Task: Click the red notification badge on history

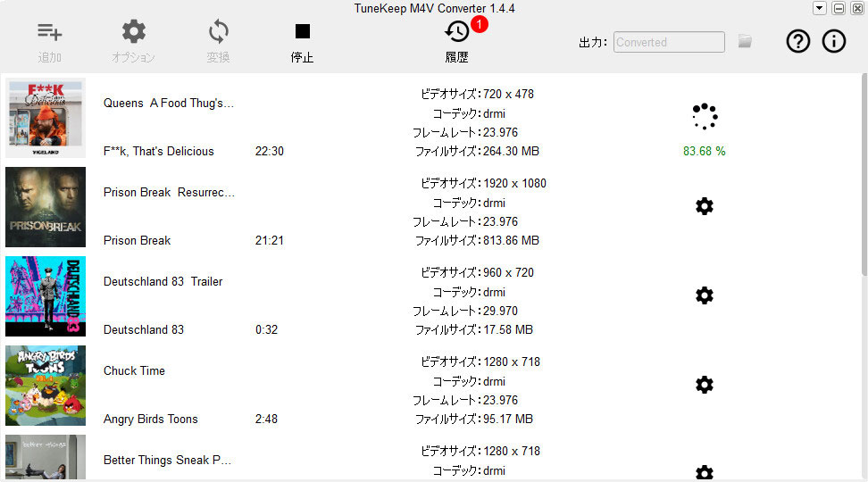Action: point(479,24)
